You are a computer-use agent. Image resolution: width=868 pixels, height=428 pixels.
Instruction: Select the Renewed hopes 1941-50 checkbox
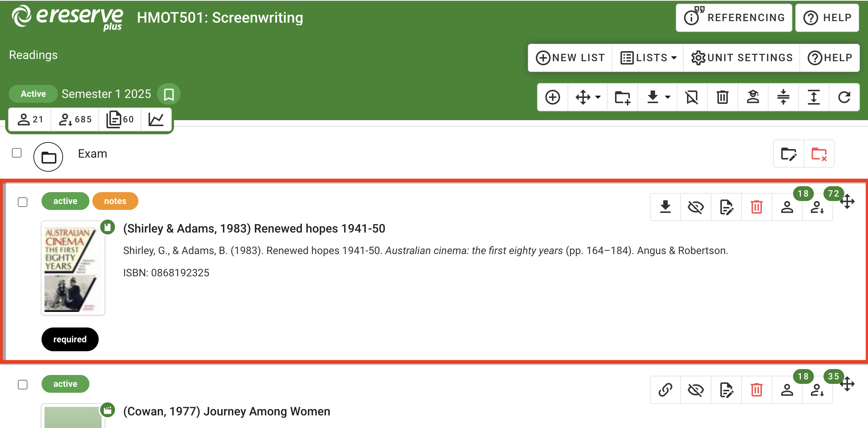pos(23,202)
